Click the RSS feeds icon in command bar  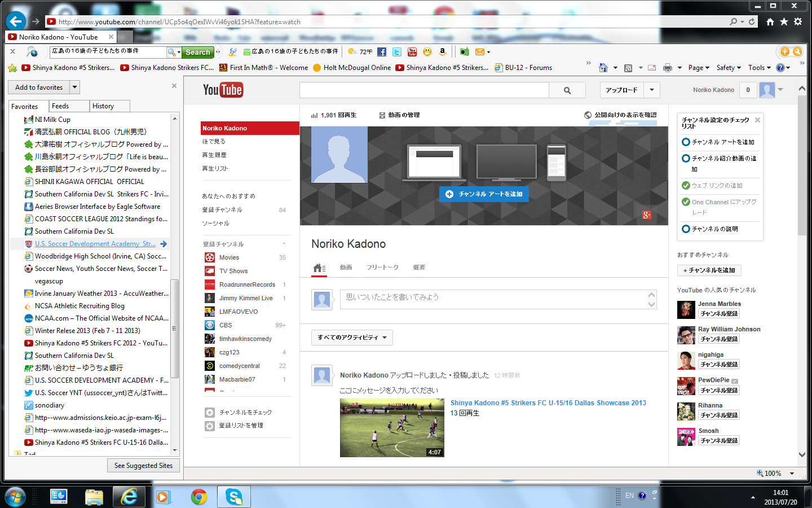click(628, 68)
